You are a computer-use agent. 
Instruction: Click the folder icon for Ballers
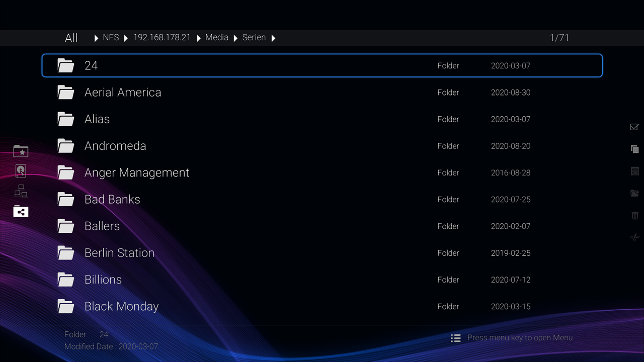tap(66, 226)
